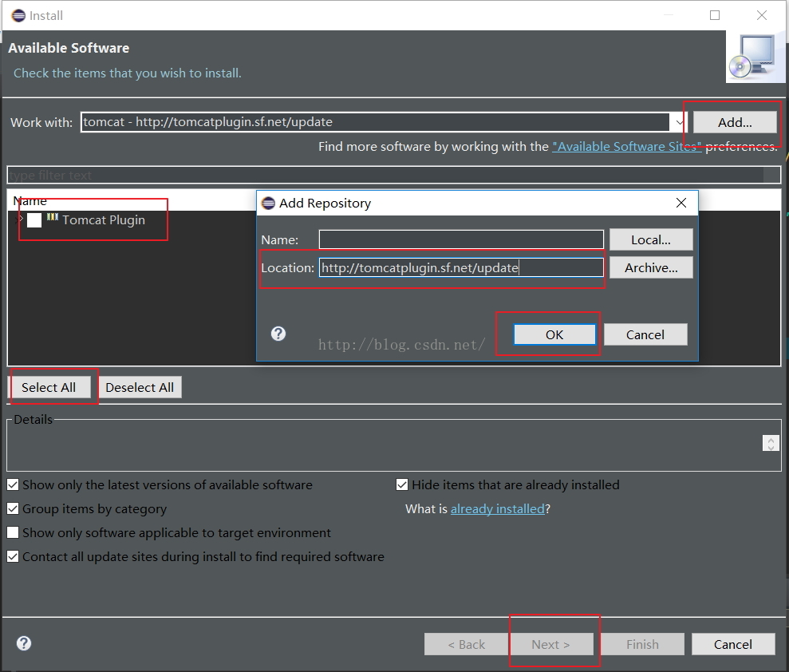Viewport: 789px width, 672px height.
Task: Click the Add Repository Eclipse icon
Action: click(x=268, y=203)
